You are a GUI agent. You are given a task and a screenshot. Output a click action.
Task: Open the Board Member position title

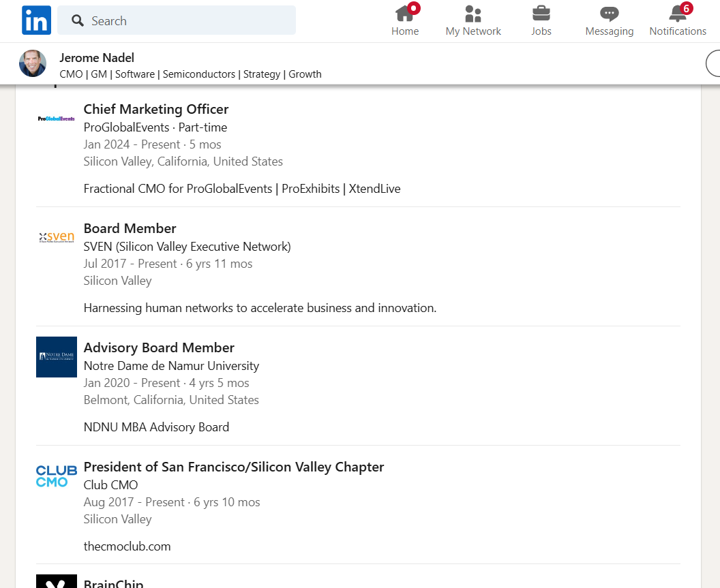coord(130,228)
